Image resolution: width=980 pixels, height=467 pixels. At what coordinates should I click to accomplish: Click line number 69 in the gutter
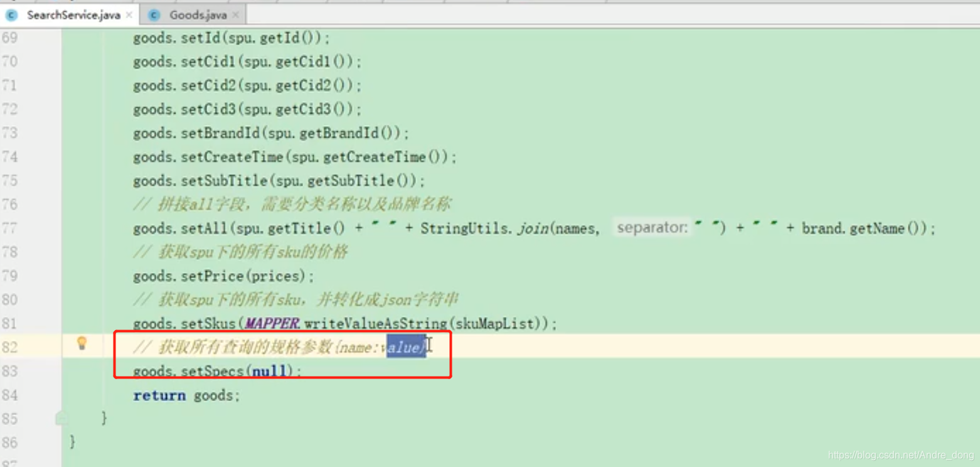pyautogui.click(x=9, y=38)
